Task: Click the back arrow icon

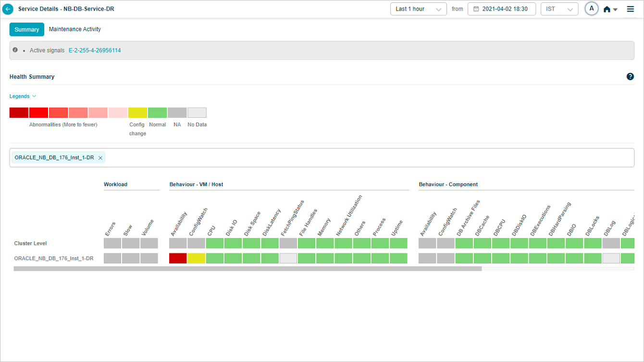Action: 8,9
